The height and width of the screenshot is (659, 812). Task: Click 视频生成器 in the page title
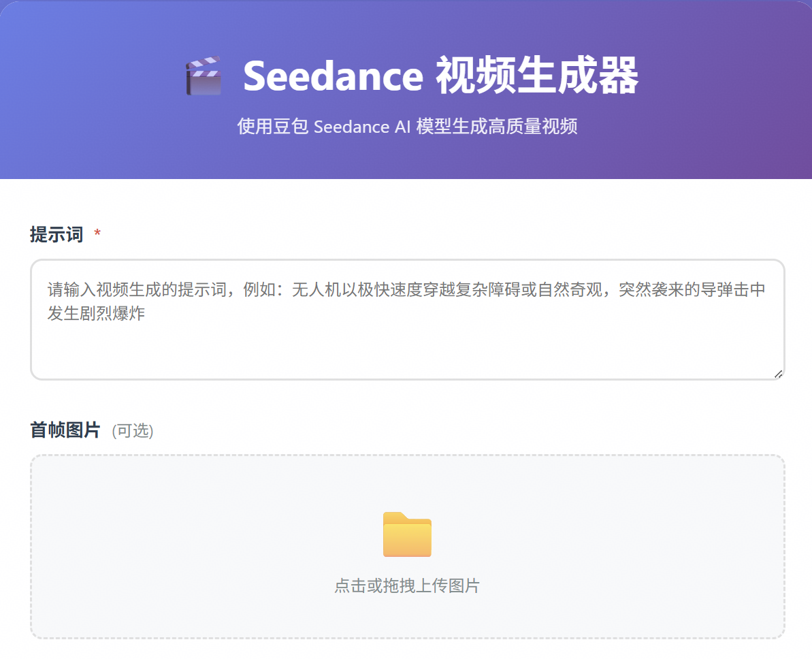[536, 76]
